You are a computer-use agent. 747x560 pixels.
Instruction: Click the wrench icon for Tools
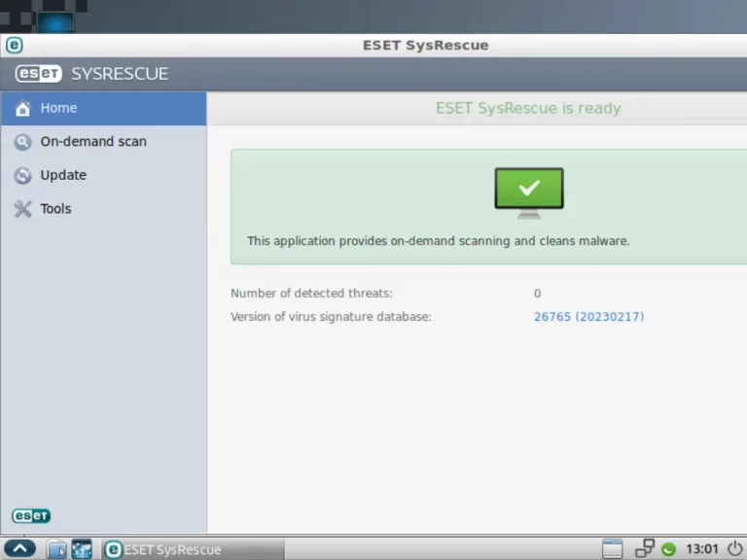(22, 209)
